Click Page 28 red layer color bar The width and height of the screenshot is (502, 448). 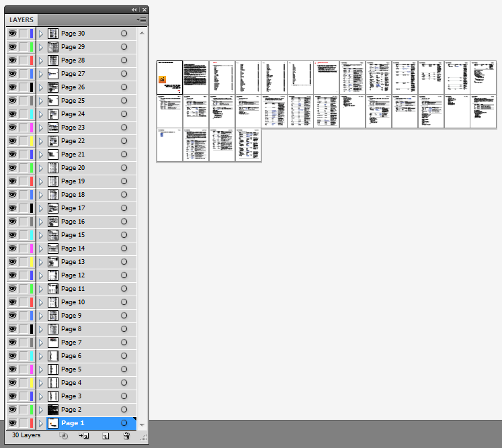point(32,60)
